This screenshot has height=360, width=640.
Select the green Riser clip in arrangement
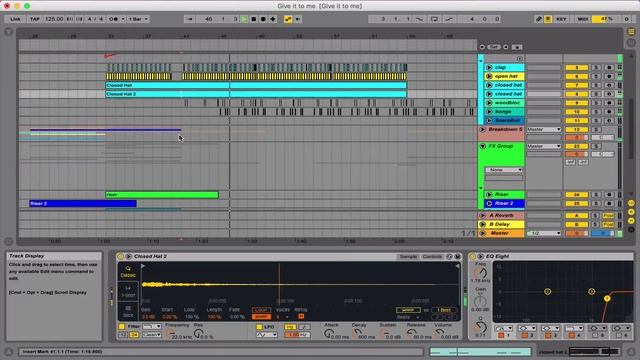162,195
